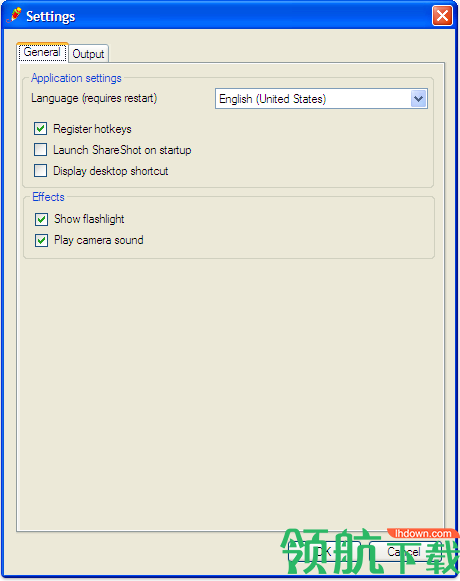Switch to the Output tab
The image size is (460, 581).
click(89, 54)
